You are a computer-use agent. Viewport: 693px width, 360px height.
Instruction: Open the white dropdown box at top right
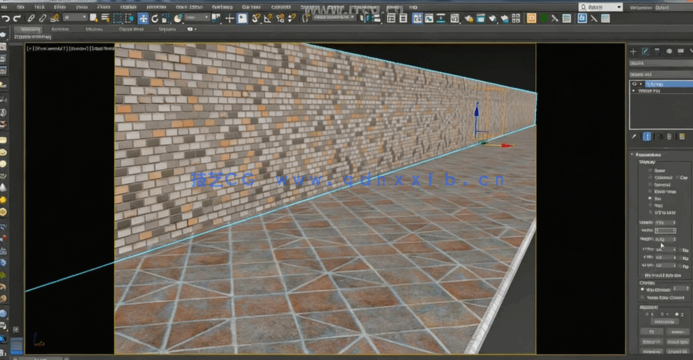click(x=601, y=7)
